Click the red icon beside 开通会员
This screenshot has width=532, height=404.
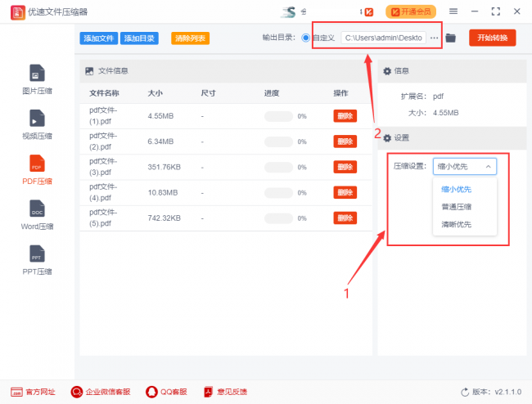pyautogui.click(x=369, y=12)
